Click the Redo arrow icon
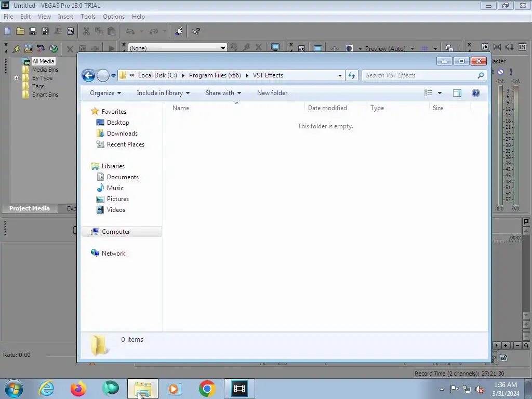The image size is (532, 399). tap(154, 31)
